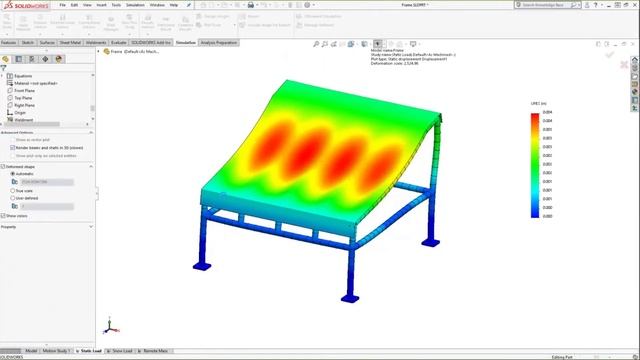640x360 pixels.
Task: Click the automatic deformation scale field
Action: 47,182
